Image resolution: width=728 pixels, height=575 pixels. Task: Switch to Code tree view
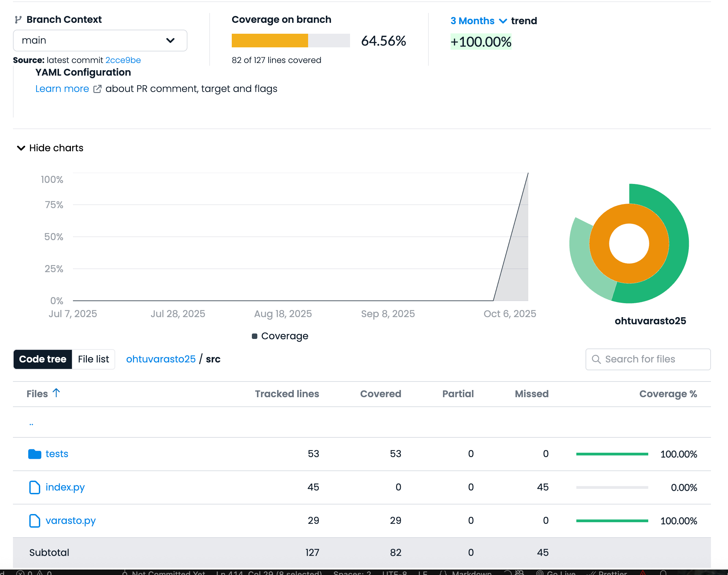pyautogui.click(x=43, y=359)
